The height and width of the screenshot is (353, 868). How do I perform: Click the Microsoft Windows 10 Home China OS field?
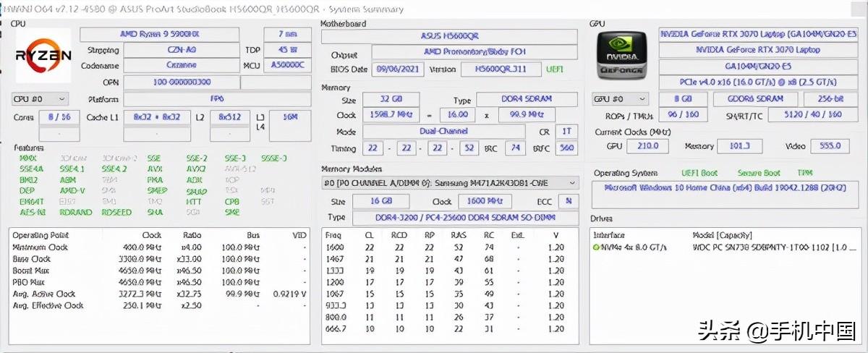(x=726, y=195)
